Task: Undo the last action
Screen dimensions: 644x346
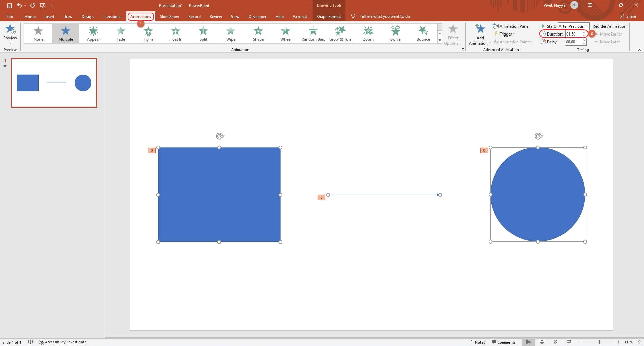Action: [19, 5]
